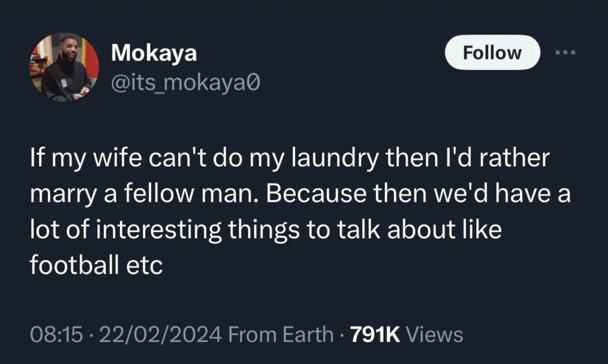Image resolution: width=608 pixels, height=364 pixels.
Task: Click the display name Mokaya
Action: 154,52
